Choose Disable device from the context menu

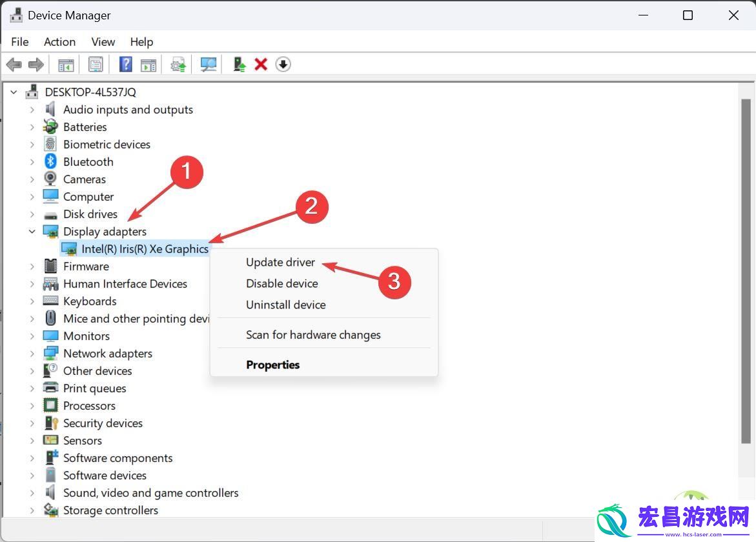(x=282, y=283)
